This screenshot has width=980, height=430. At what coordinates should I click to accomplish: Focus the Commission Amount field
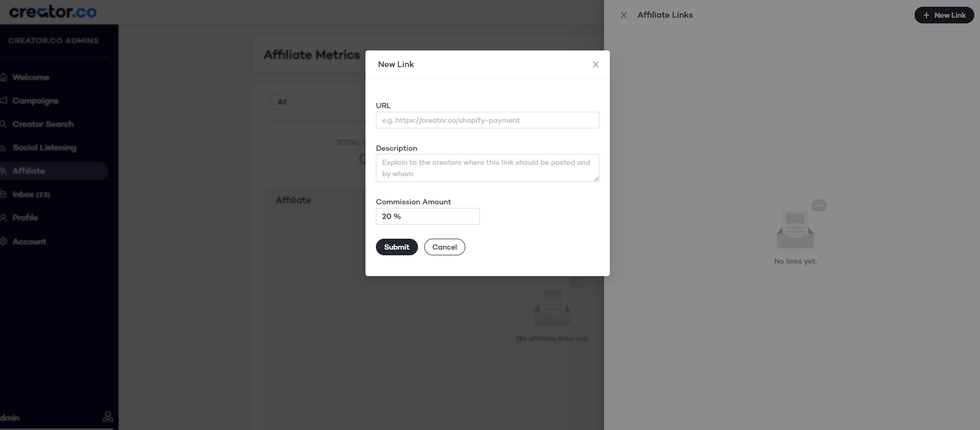pyautogui.click(x=428, y=216)
